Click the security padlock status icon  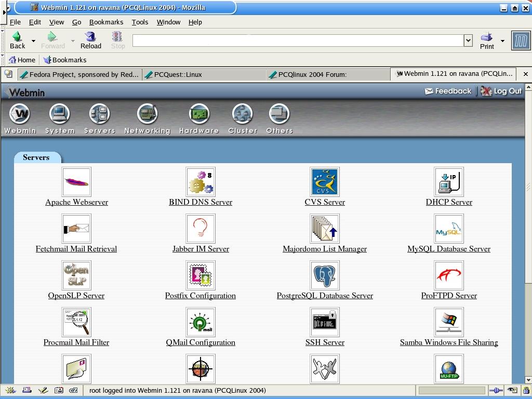[526, 391]
